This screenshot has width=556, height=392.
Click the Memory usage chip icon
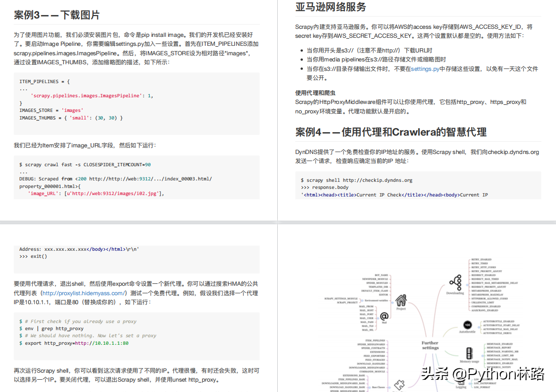tap(469, 353)
